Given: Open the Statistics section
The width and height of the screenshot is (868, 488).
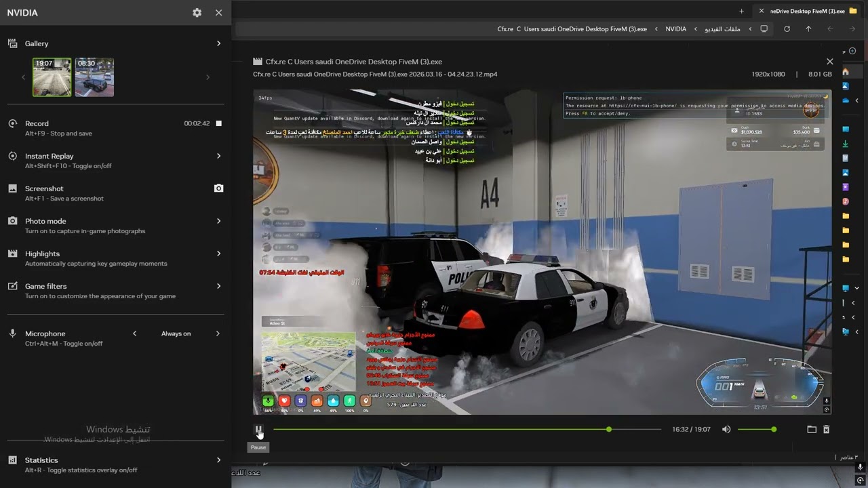Looking at the screenshot, I should coord(115,464).
